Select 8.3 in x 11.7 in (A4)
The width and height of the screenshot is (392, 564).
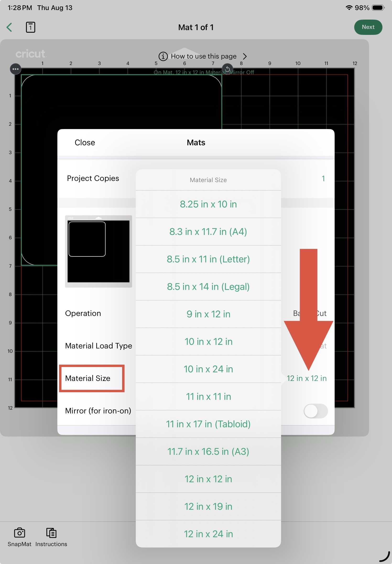208,232
